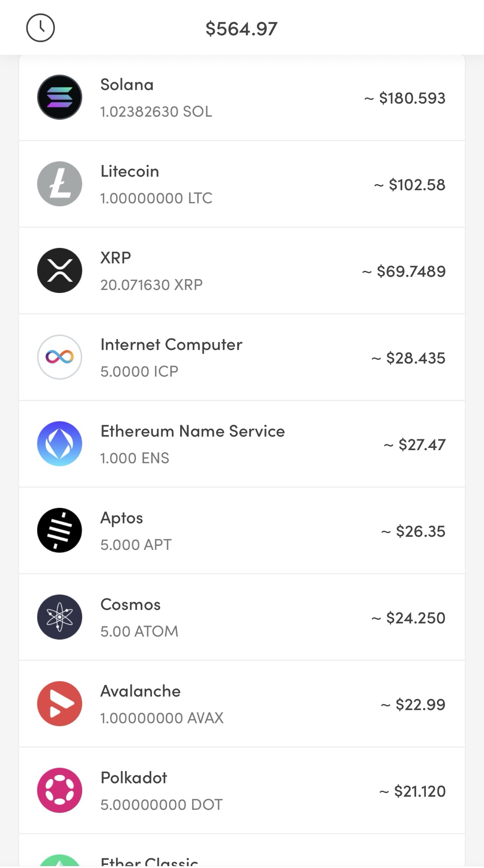This screenshot has height=868, width=484.
Task: Tap the Aptos coin logo
Action: pyautogui.click(x=59, y=530)
